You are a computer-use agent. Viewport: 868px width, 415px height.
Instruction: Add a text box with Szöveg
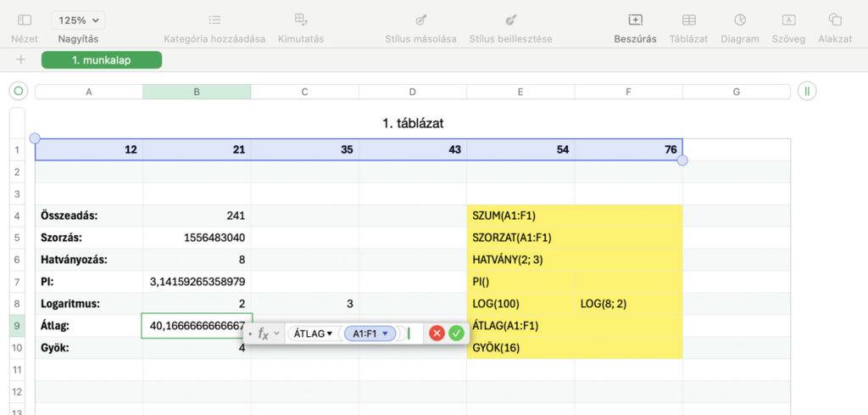(788, 20)
